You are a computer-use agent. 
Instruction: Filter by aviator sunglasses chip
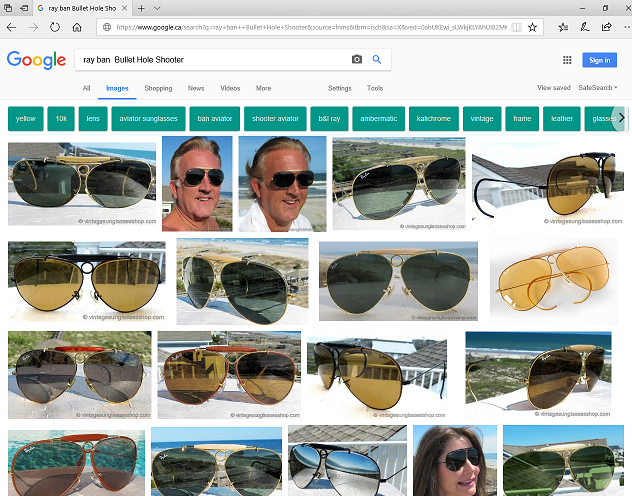coord(148,119)
